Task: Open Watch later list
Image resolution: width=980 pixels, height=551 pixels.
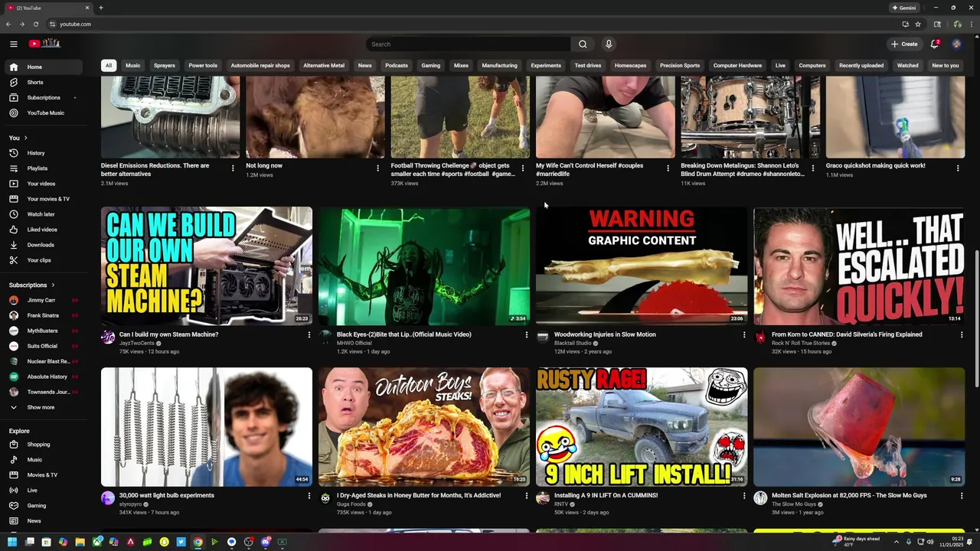Action: (x=42, y=214)
